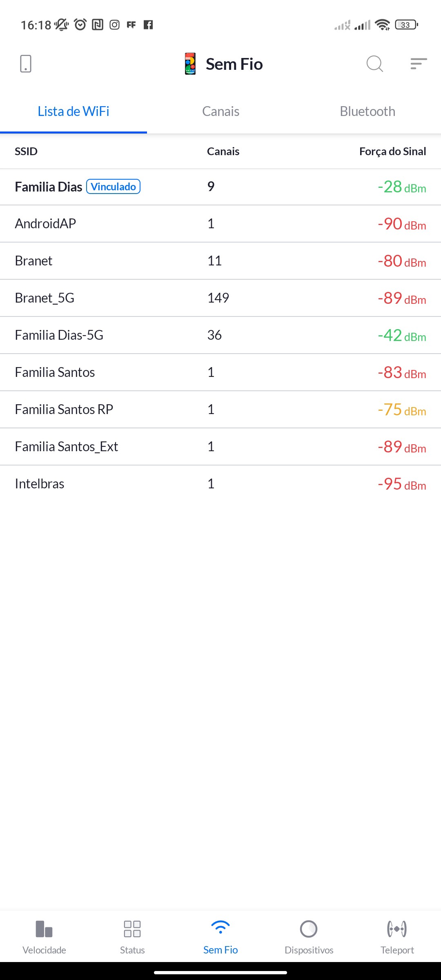Open the Status grid icon
This screenshot has width=441, height=980.
132,929
